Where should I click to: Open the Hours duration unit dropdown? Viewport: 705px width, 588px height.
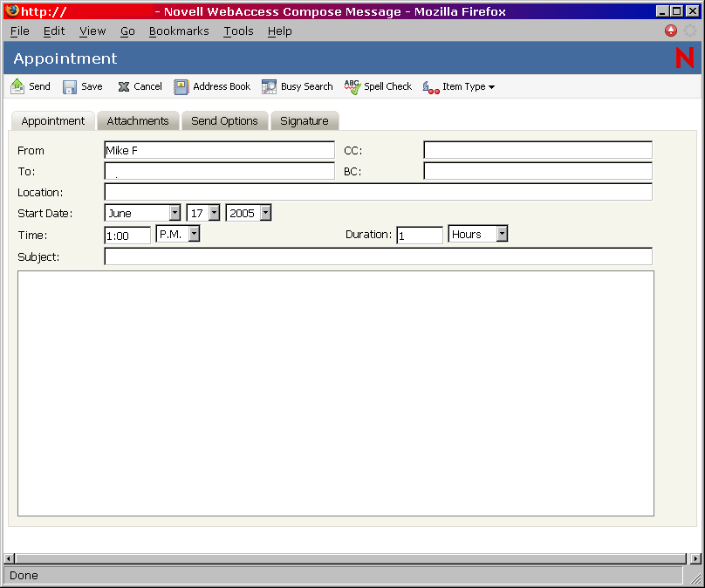502,234
